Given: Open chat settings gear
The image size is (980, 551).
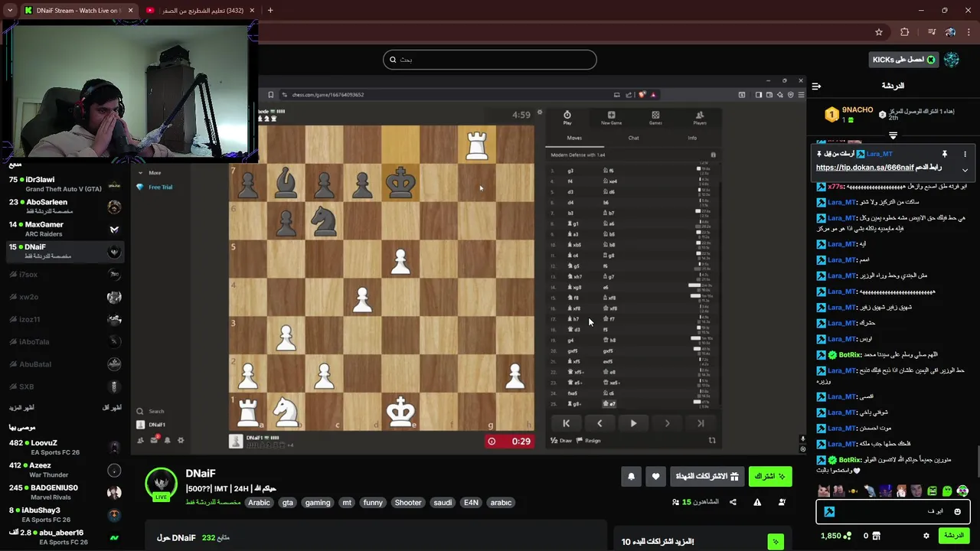Looking at the screenshot, I should [926, 536].
